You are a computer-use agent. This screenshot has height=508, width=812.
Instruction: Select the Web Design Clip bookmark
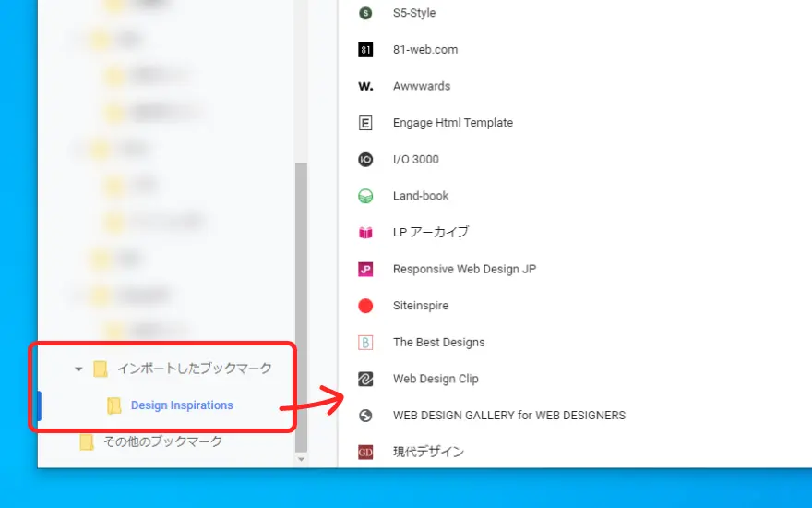point(436,379)
